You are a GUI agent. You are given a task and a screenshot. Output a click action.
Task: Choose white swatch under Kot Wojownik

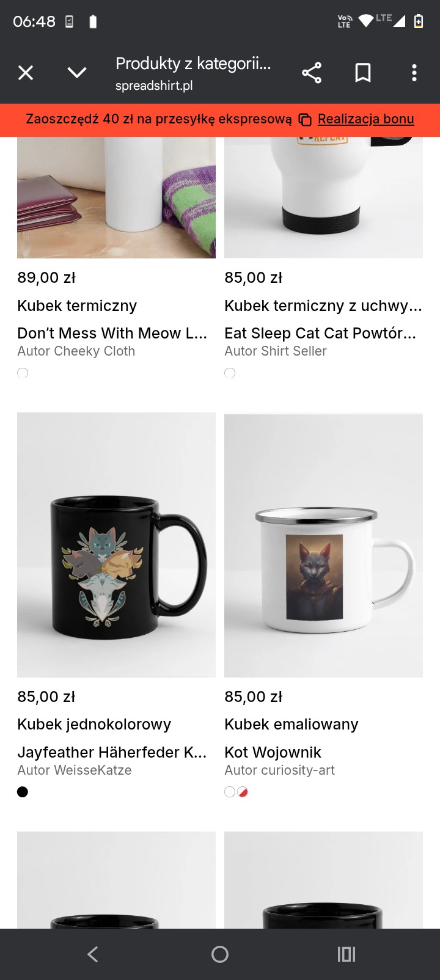(230, 792)
